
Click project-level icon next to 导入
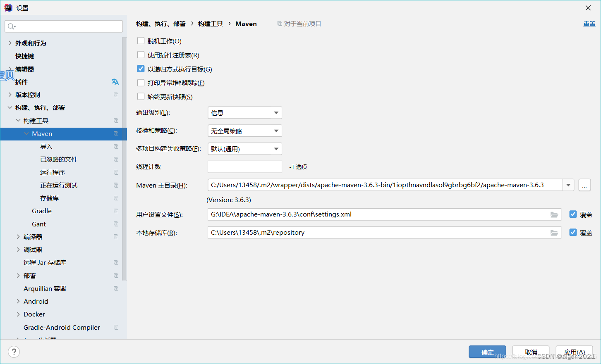click(x=116, y=147)
